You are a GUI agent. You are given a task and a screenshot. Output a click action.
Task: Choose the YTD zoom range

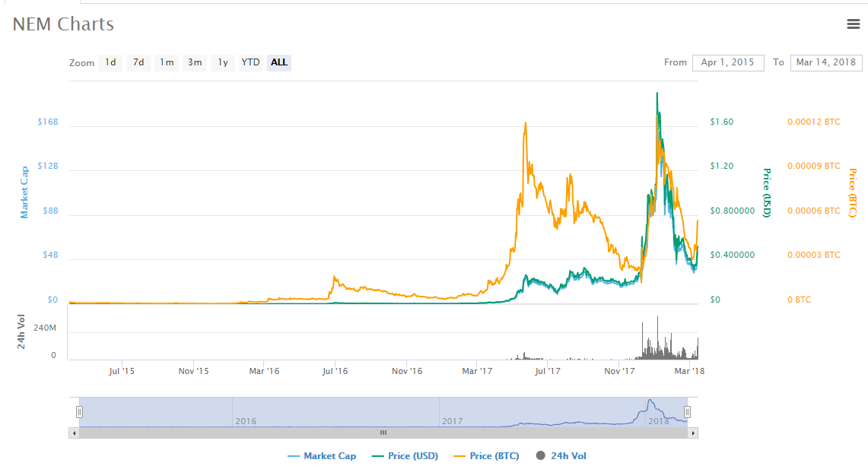(x=250, y=62)
